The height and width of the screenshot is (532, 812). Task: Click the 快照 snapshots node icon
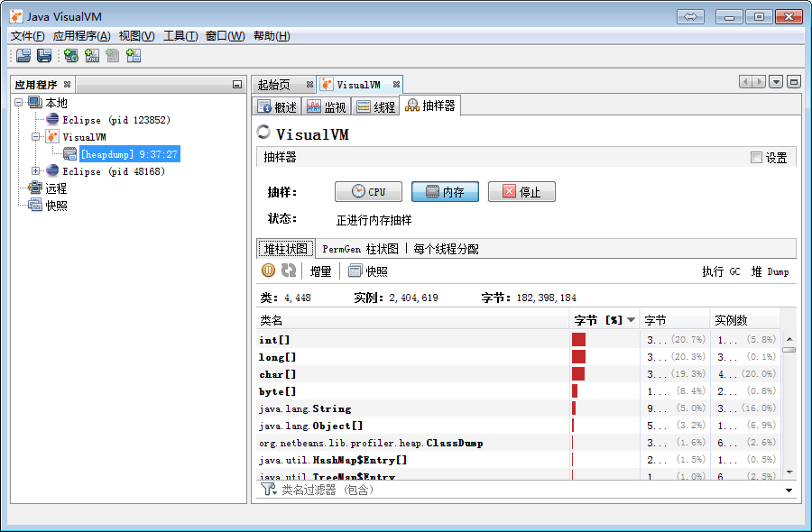click(35, 205)
